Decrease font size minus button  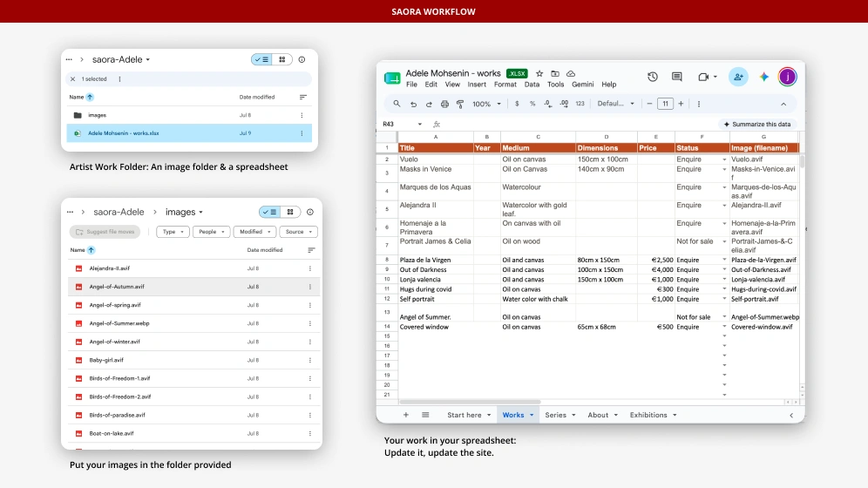(x=649, y=104)
